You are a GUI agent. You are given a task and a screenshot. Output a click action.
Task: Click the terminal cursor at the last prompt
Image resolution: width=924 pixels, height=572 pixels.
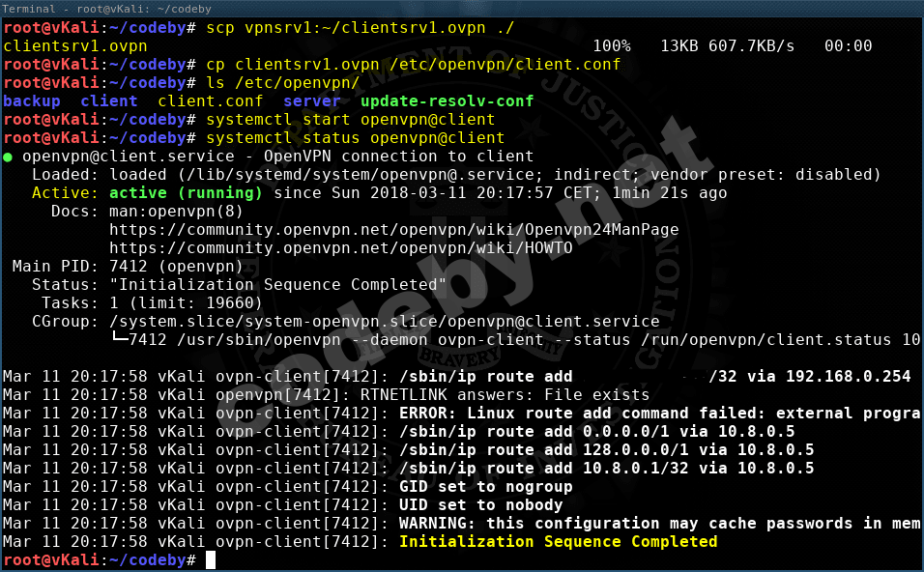pos(211,560)
